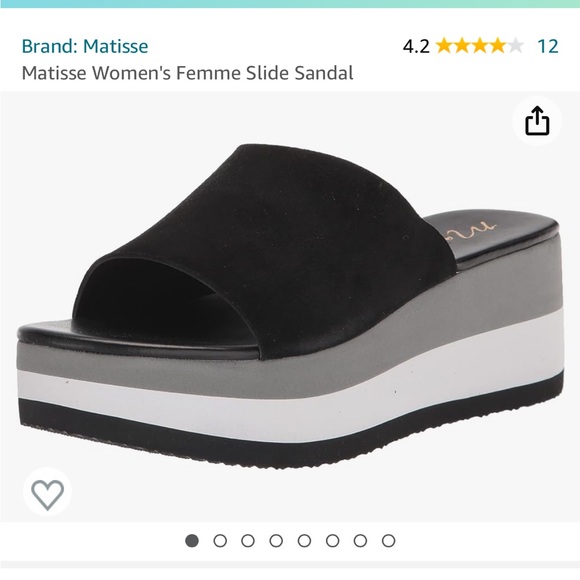View the 4.2 rating details
This screenshot has width=580, height=580.
point(416,47)
